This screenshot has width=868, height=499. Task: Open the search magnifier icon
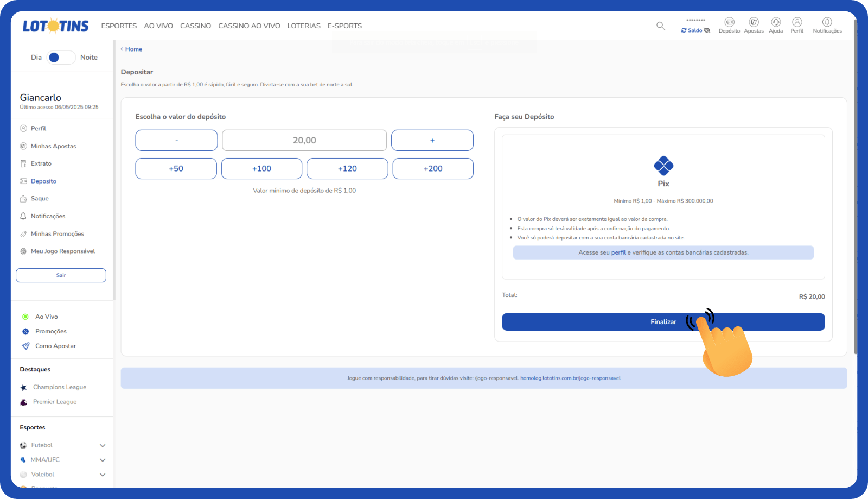point(660,26)
